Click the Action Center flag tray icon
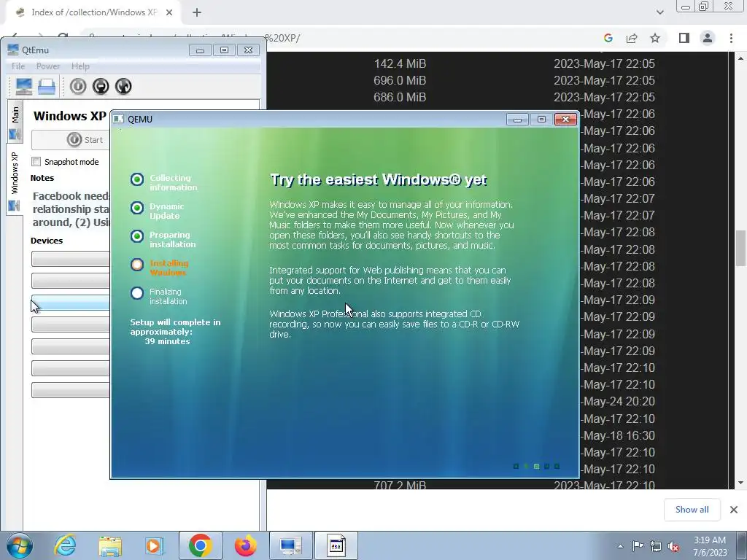This screenshot has width=747, height=560. coord(638,546)
